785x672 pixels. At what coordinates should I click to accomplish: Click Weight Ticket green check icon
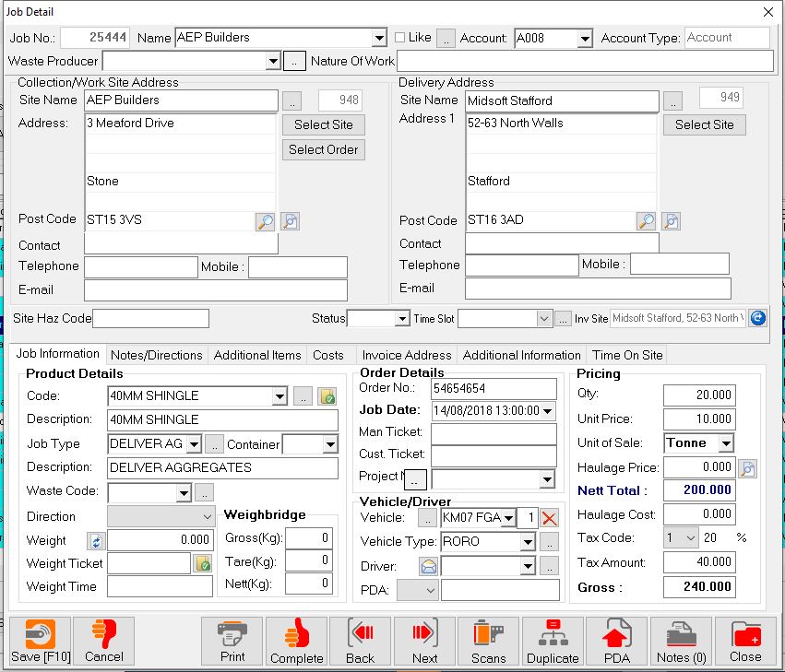click(203, 563)
